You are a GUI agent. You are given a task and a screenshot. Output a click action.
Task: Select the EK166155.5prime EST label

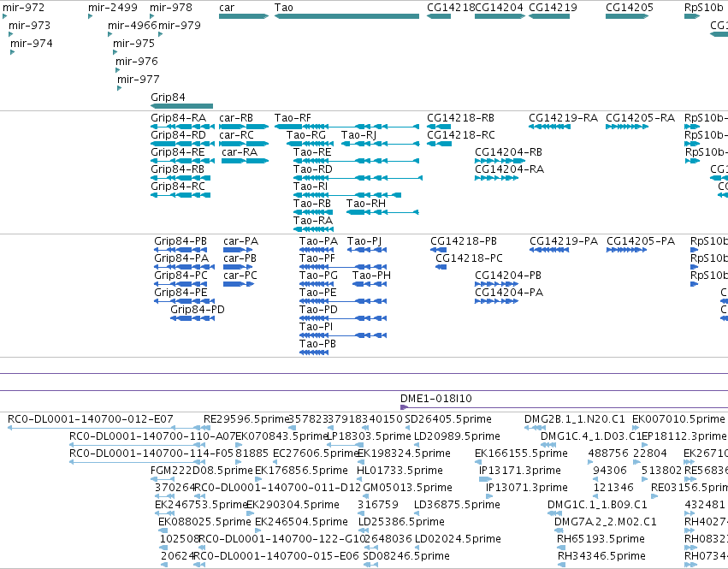pyautogui.click(x=521, y=453)
